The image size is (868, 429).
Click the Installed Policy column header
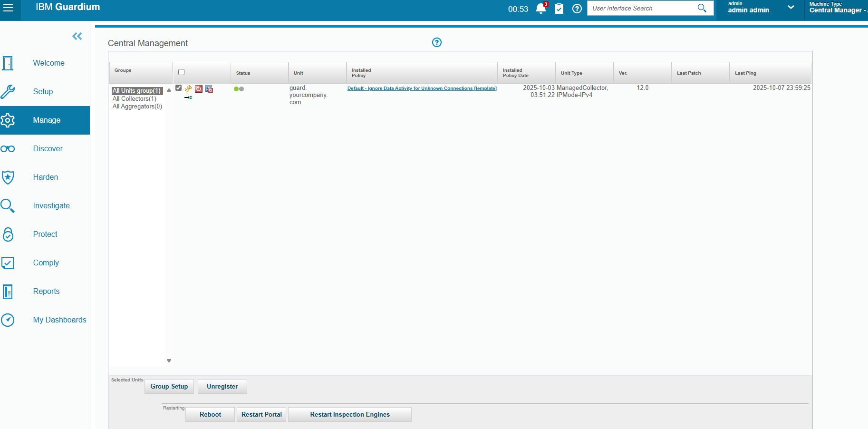coord(422,73)
